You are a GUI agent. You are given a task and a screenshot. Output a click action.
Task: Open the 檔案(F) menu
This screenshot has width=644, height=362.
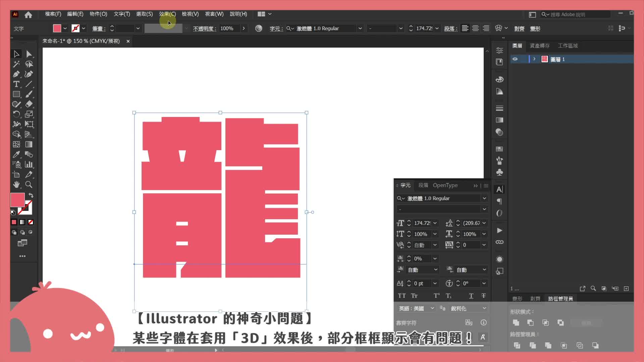53,14
